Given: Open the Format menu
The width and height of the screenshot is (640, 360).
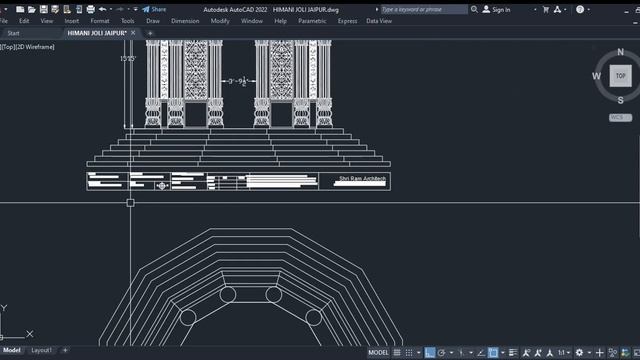Looking at the screenshot, I should click(x=100, y=21).
